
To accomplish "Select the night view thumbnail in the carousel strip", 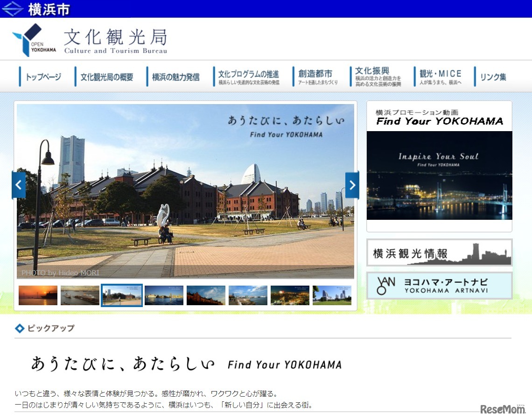I will pyautogui.click(x=290, y=295).
